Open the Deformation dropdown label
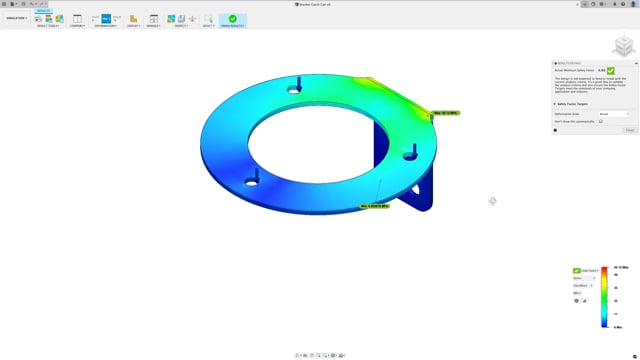 click(x=106, y=26)
